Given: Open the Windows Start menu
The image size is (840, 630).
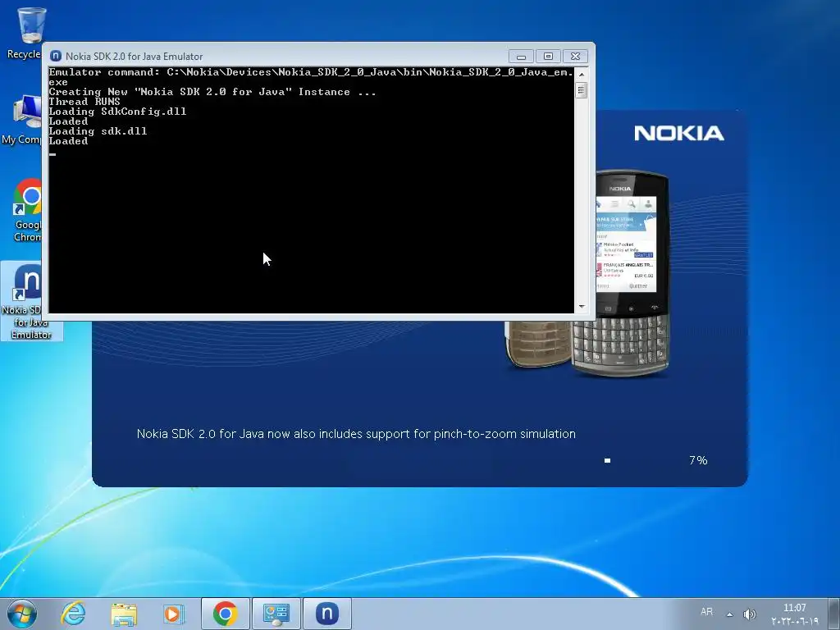Looking at the screenshot, I should click(x=22, y=614).
